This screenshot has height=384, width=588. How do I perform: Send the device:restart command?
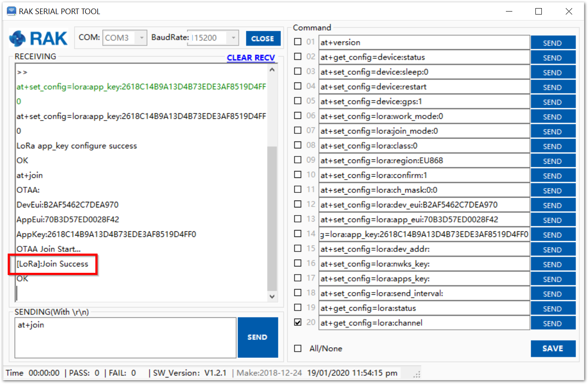click(x=553, y=87)
